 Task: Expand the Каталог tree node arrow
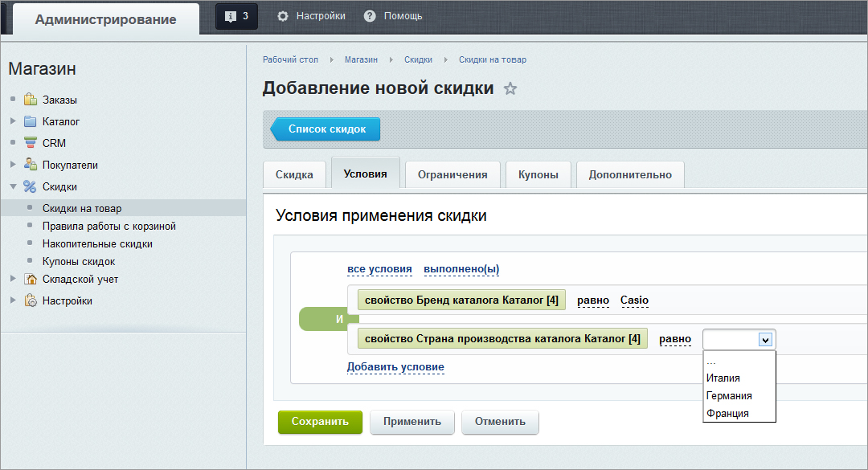(x=14, y=121)
